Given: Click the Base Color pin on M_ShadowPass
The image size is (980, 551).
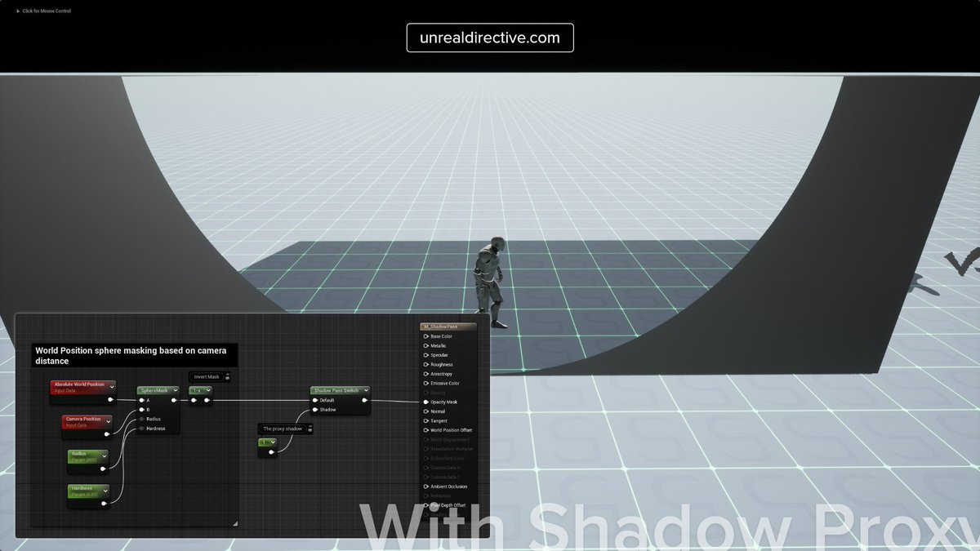Looking at the screenshot, I should click(x=426, y=336).
